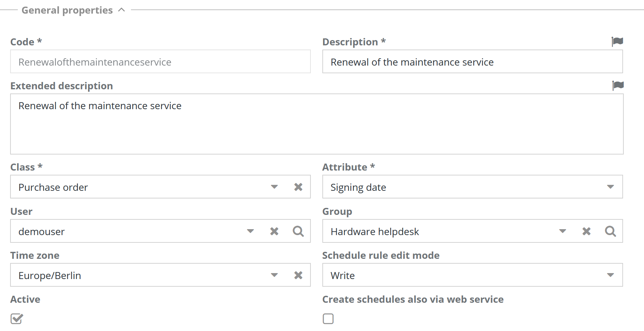Enable Create schedules also via web service
Viewport: 644px width, 331px height.
coord(328,318)
